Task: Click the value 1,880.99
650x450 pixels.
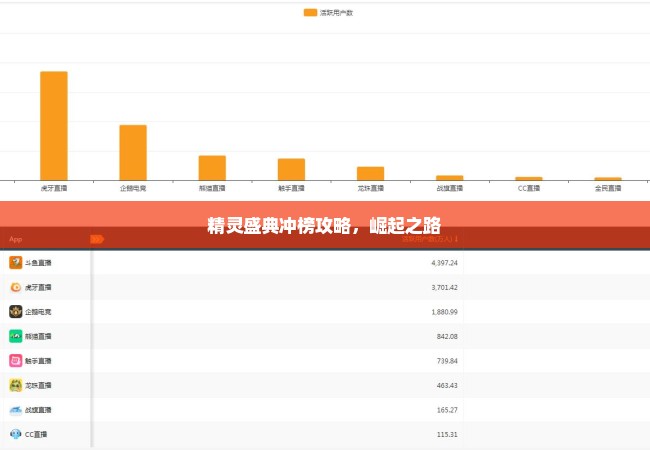Action: (x=444, y=312)
